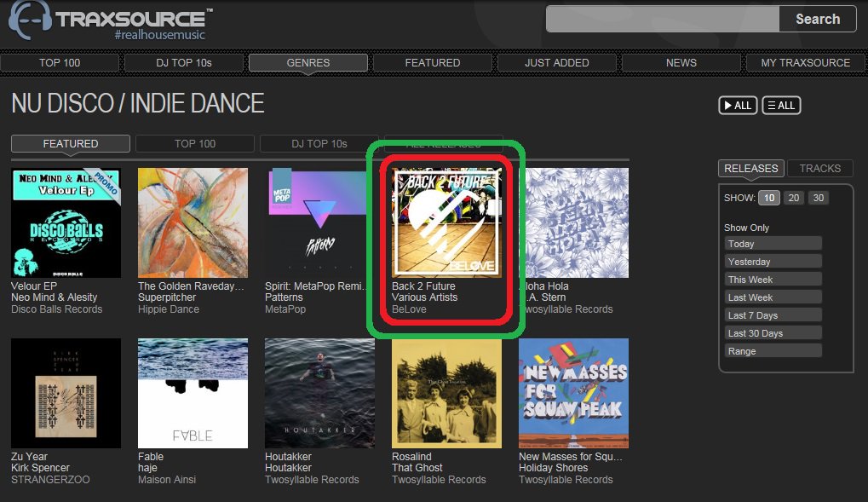Screen dimensions: 868x502
Task: Open the TOP 100 main nav item
Action: (x=60, y=62)
